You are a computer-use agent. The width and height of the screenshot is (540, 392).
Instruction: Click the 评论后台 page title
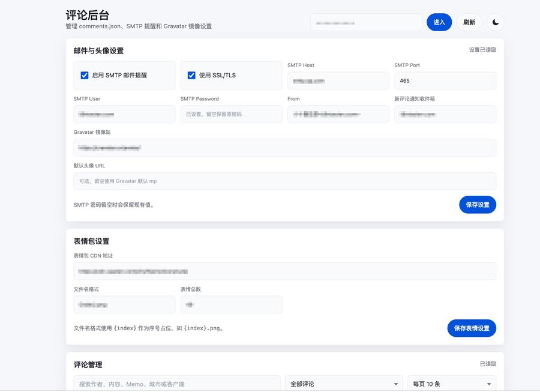coord(88,15)
